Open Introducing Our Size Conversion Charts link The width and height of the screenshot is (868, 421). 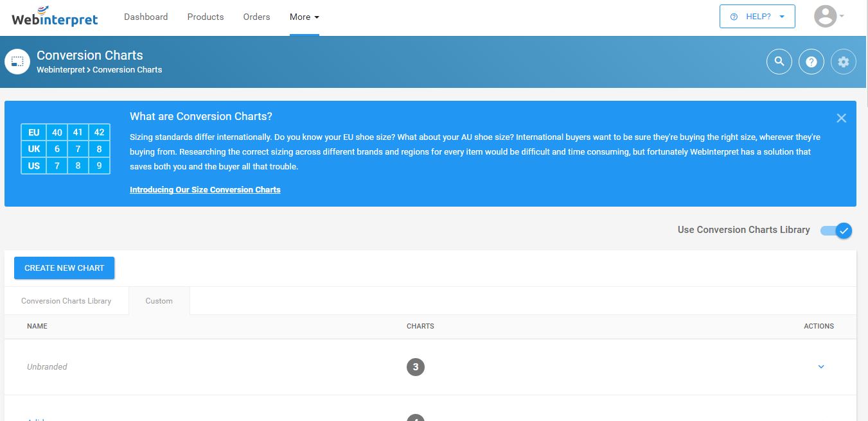pos(205,190)
